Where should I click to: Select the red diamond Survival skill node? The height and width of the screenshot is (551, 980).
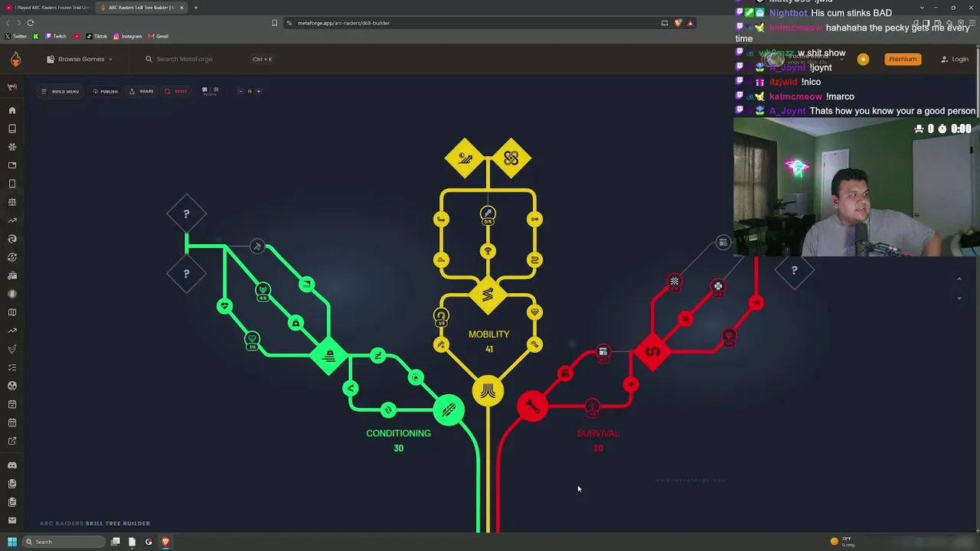[652, 352]
